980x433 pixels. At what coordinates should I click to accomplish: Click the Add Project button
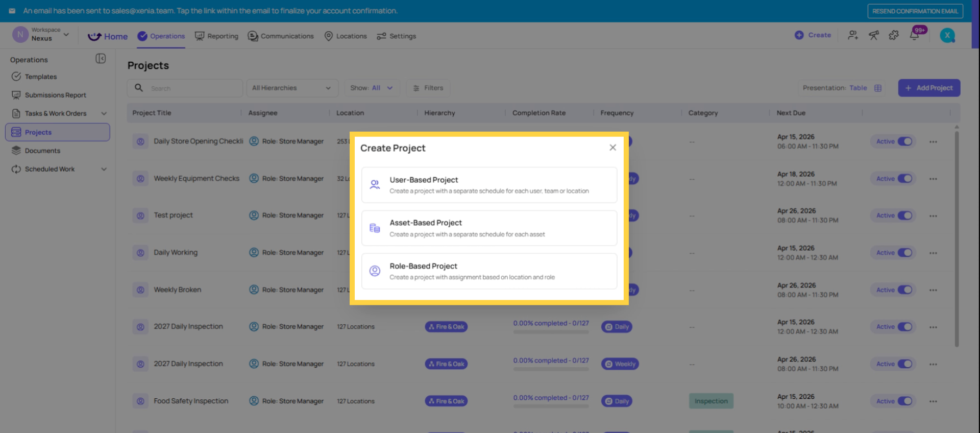pos(929,88)
